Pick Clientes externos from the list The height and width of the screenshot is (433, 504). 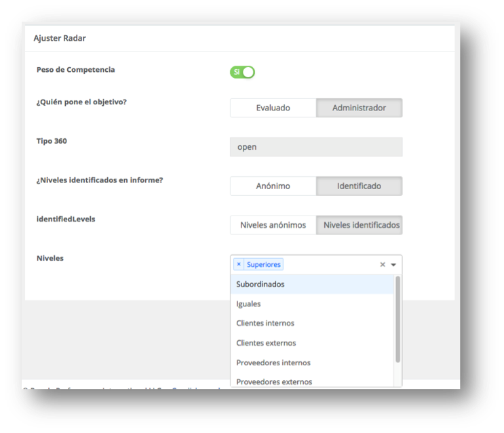(312, 343)
